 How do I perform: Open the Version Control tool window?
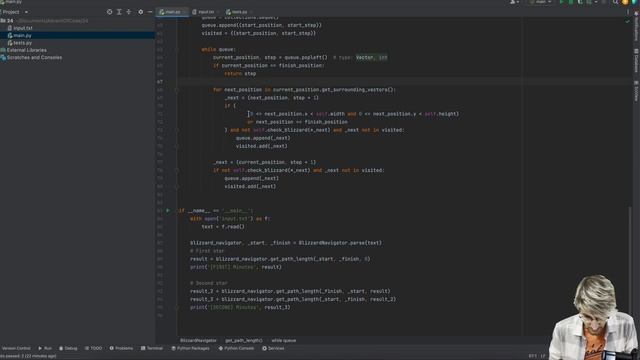16,349
